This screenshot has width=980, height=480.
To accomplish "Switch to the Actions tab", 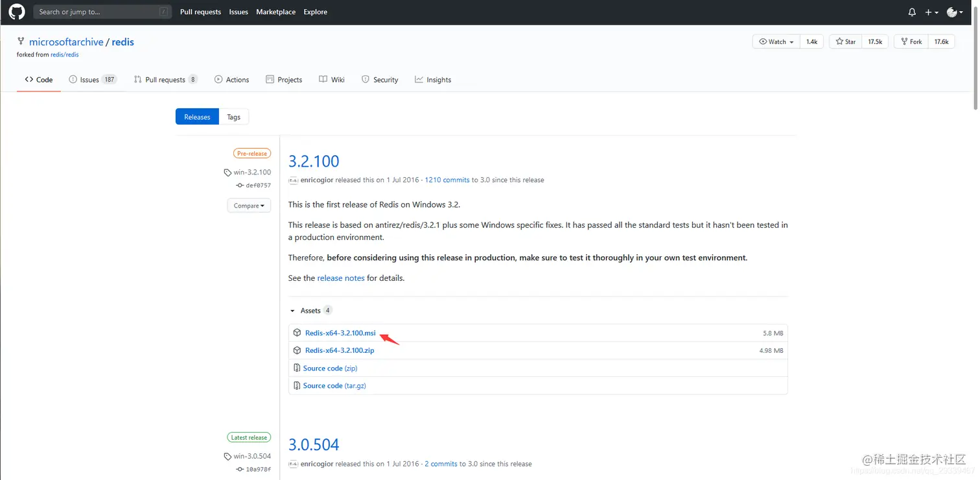I will [231, 80].
